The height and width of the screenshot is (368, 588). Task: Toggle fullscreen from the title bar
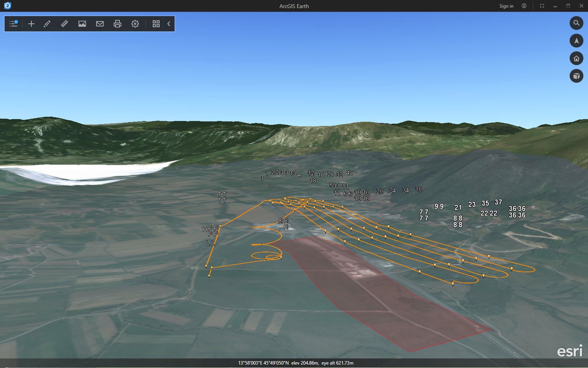click(542, 6)
